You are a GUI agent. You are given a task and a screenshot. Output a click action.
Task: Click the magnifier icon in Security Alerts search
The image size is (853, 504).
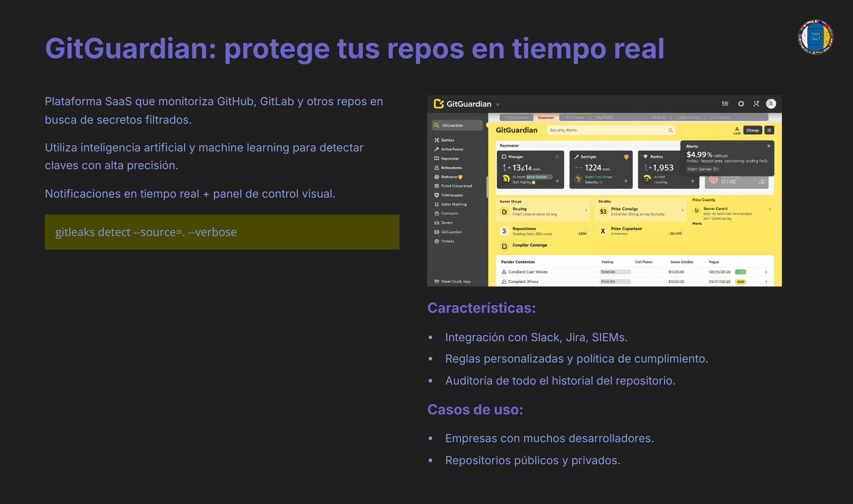(x=670, y=130)
